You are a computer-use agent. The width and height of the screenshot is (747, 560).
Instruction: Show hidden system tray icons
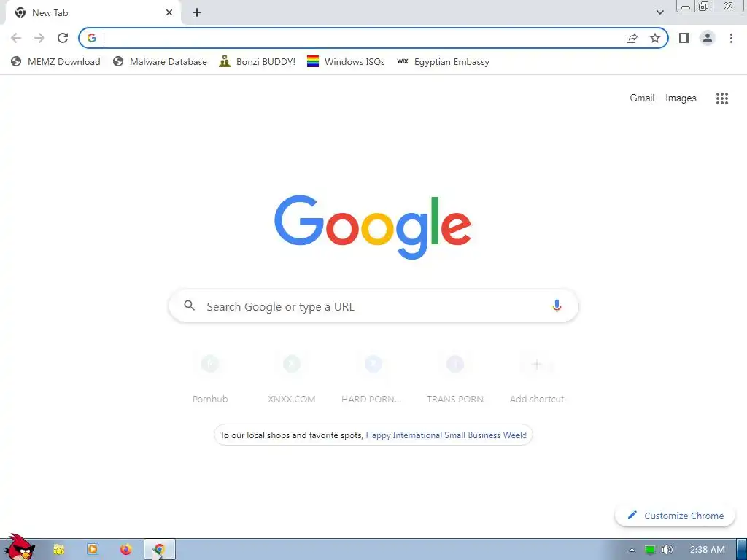pos(632,550)
